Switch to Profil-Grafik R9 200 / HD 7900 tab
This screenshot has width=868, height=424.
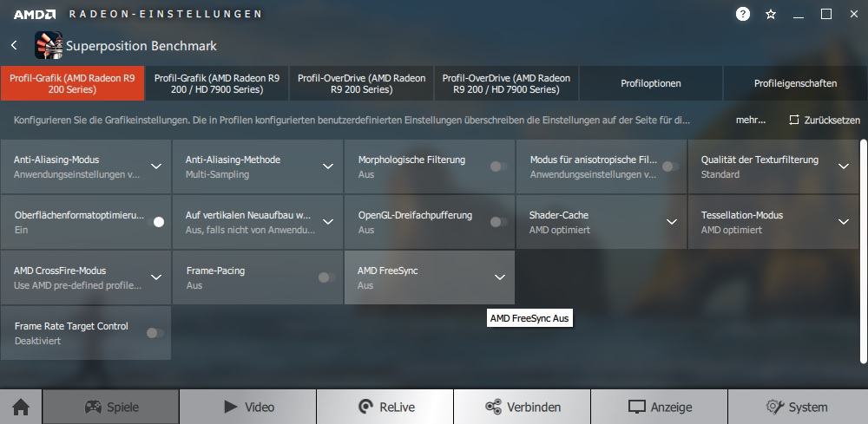217,83
